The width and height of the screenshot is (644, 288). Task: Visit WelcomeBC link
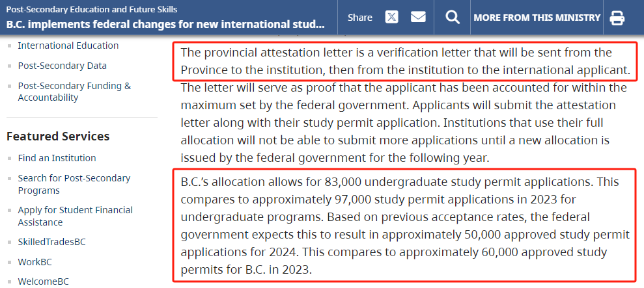[x=43, y=281]
